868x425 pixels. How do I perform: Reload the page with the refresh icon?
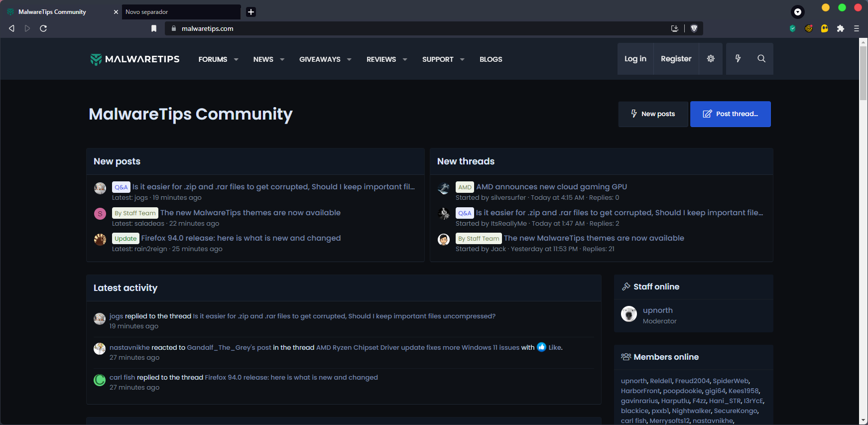(x=43, y=28)
